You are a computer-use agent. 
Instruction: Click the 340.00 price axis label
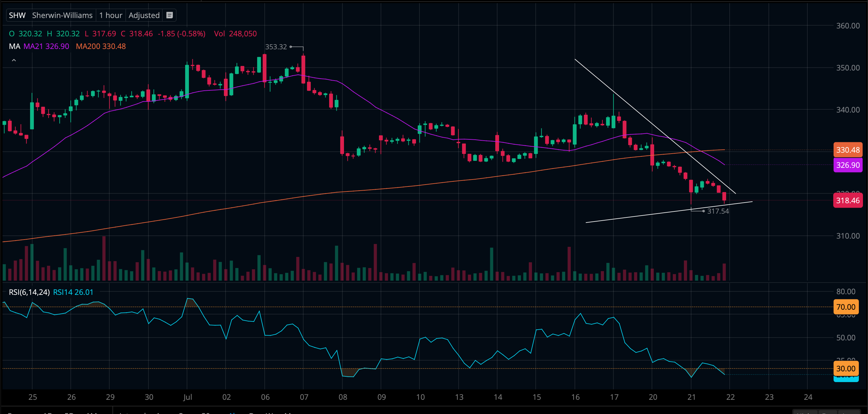click(848, 110)
